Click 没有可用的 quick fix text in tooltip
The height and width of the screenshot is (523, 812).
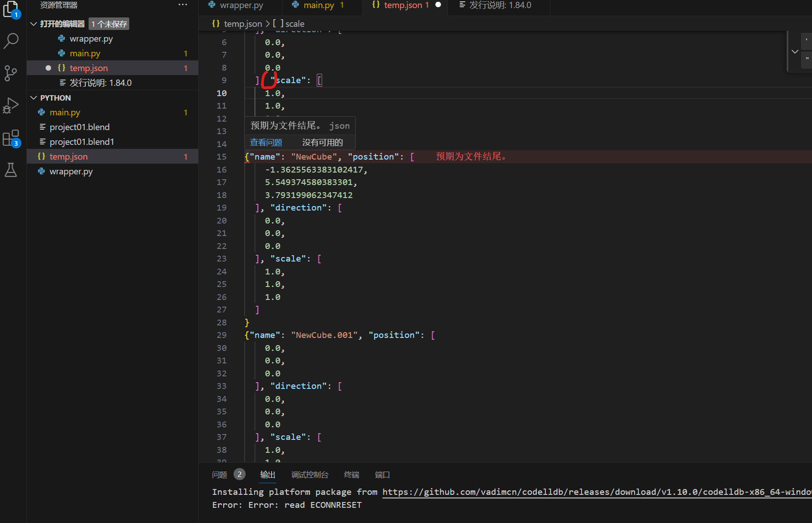(323, 143)
